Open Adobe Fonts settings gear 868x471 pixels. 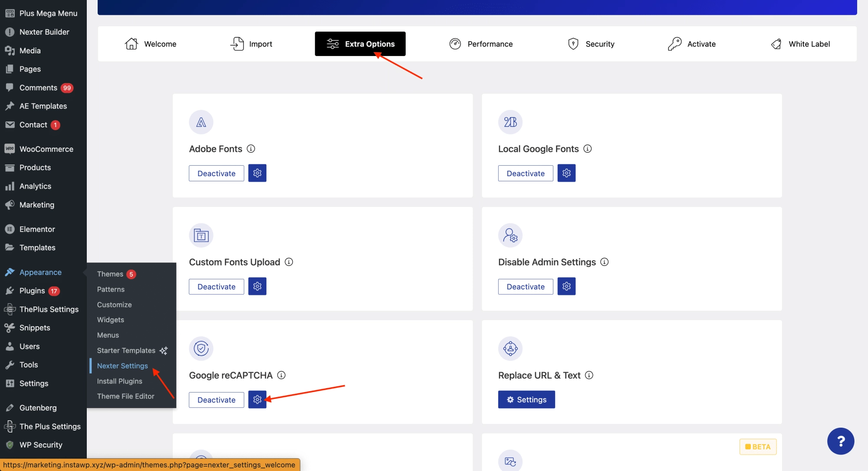coord(257,173)
